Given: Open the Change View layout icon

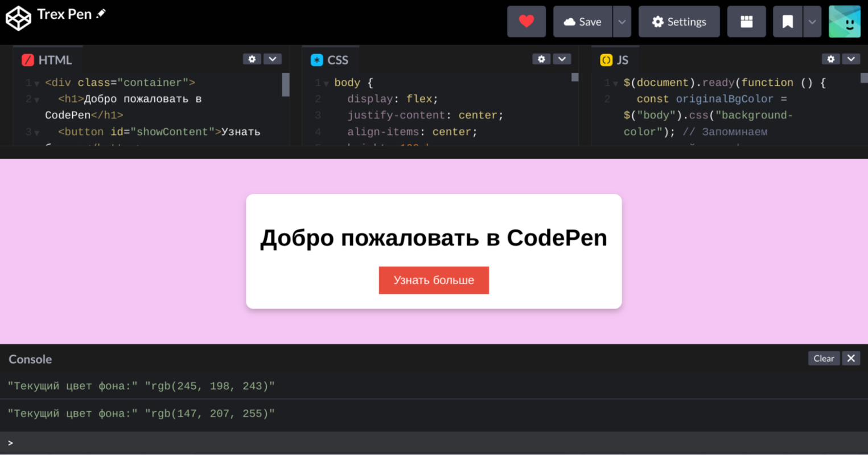Looking at the screenshot, I should click(746, 22).
